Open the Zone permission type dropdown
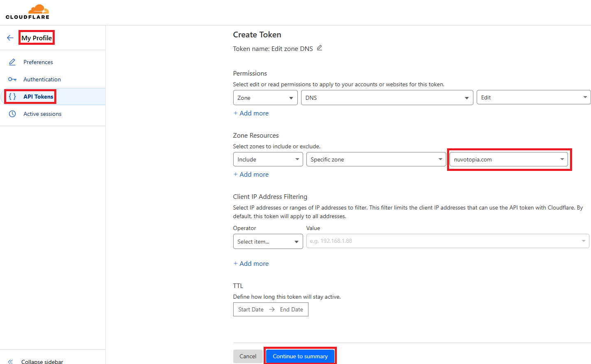Screen dimensions: 591x364 point(265,98)
